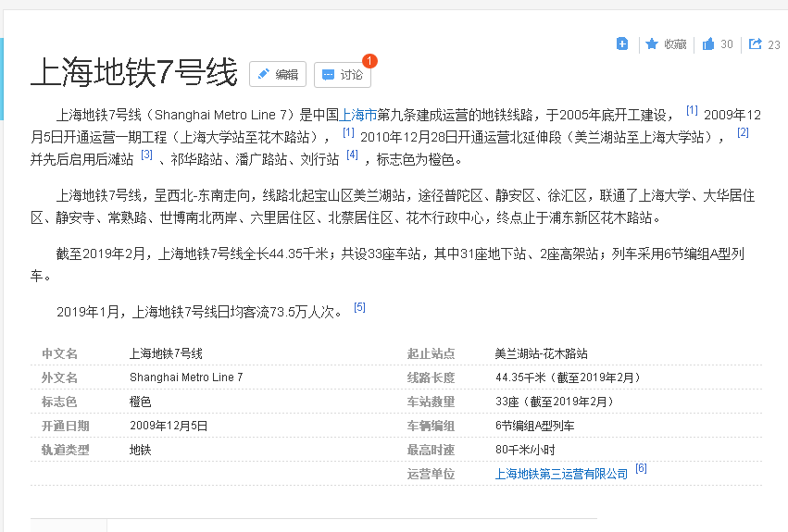Click the 外文名 field label

click(x=60, y=377)
